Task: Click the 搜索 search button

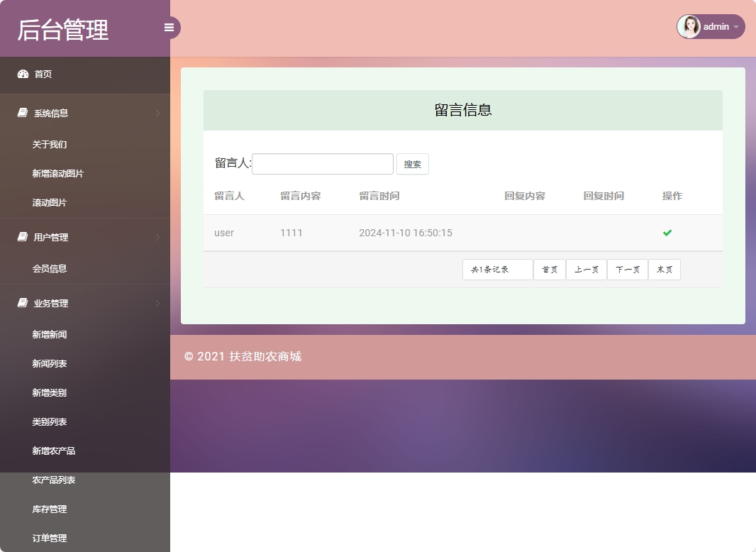Action: click(413, 163)
